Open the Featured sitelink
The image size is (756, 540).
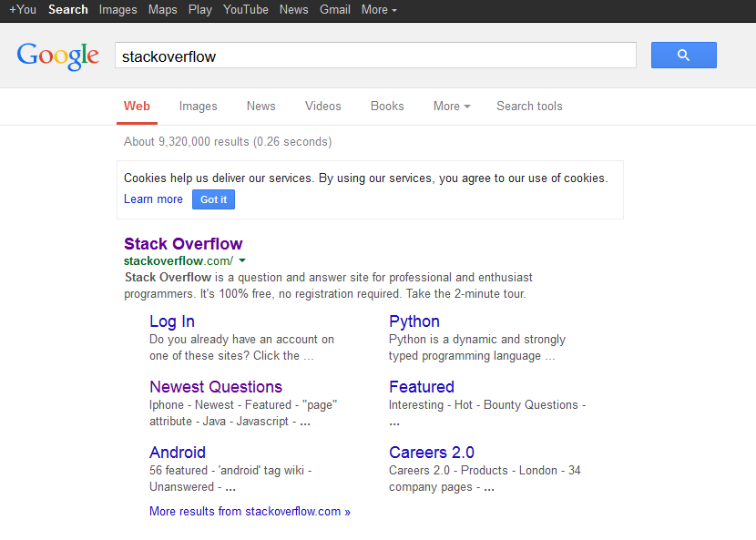coord(422,387)
